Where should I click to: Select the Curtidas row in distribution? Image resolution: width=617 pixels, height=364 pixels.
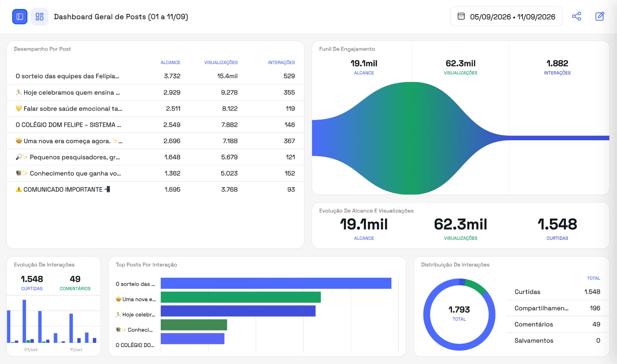pos(557,292)
